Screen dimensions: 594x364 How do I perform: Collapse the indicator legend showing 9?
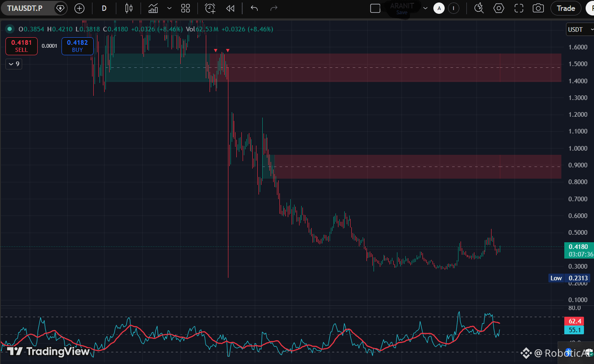click(14, 64)
